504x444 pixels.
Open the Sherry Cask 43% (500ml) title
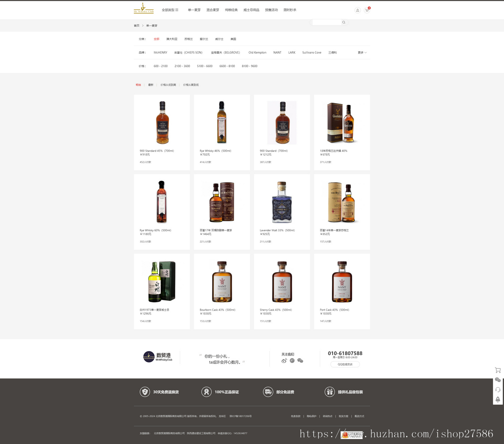[x=276, y=310]
